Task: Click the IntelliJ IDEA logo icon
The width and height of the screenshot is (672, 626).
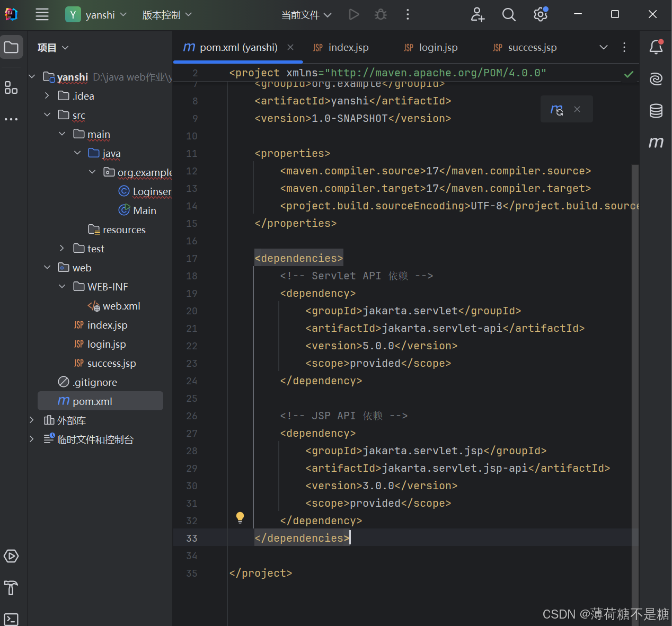Action: coord(11,14)
